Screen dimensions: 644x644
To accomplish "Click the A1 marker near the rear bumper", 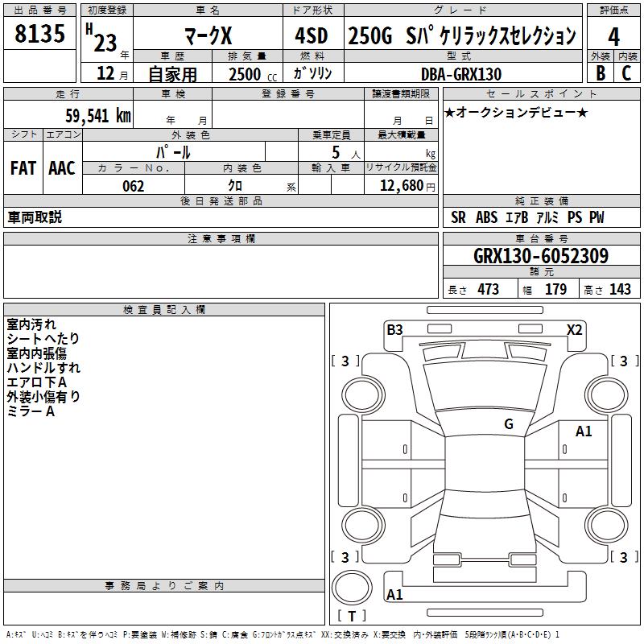I will (395, 595).
